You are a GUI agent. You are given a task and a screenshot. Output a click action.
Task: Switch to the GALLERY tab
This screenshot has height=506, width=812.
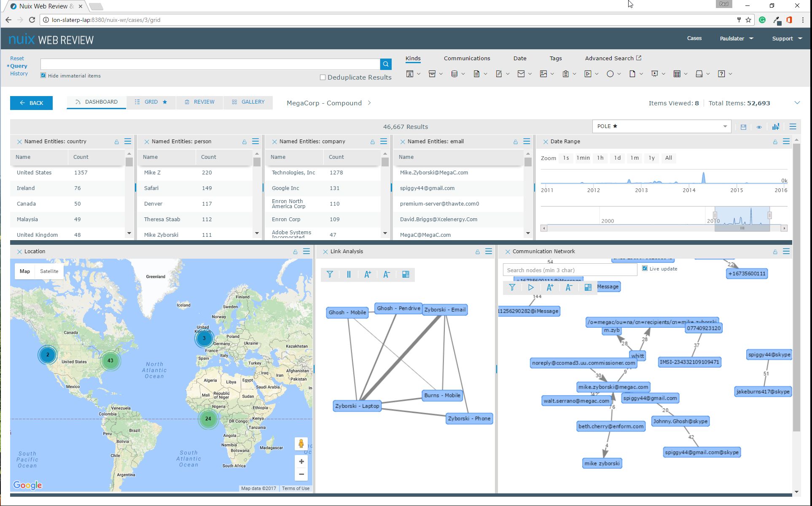pyautogui.click(x=248, y=102)
